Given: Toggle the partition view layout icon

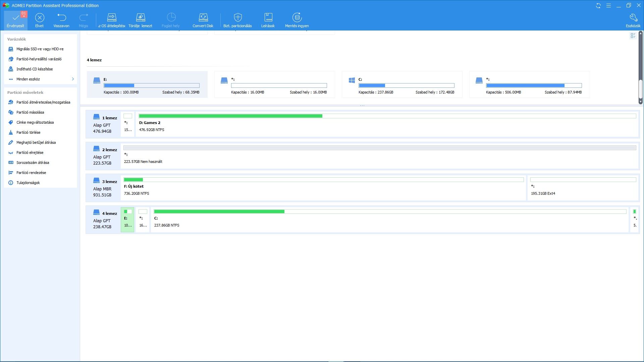Looking at the screenshot, I should 633,36.
